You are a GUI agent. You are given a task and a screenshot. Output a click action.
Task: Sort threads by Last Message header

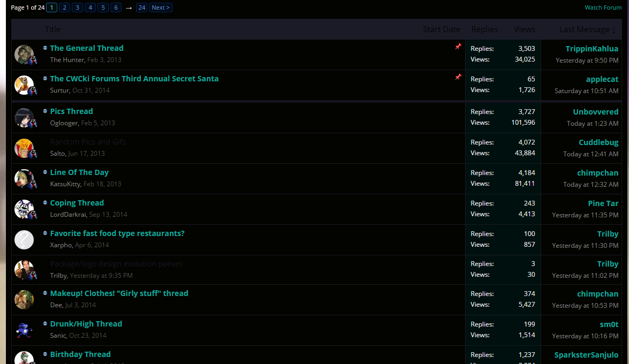click(x=587, y=29)
